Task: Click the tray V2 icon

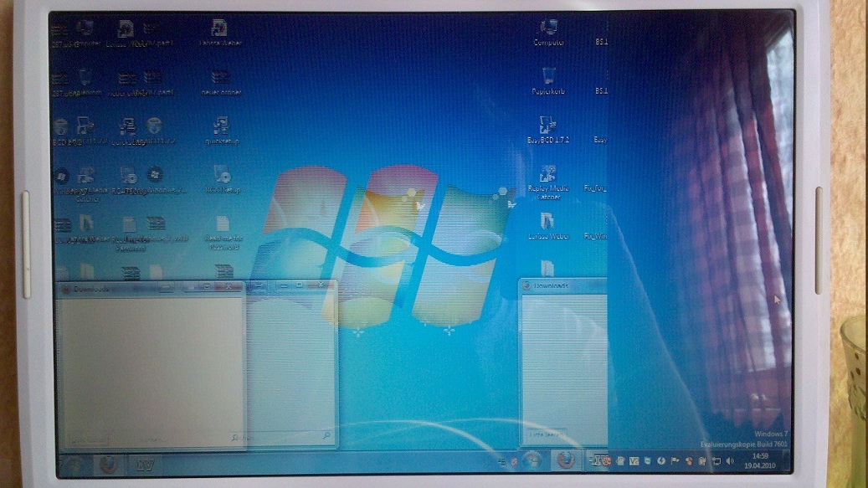Action: click(x=634, y=460)
